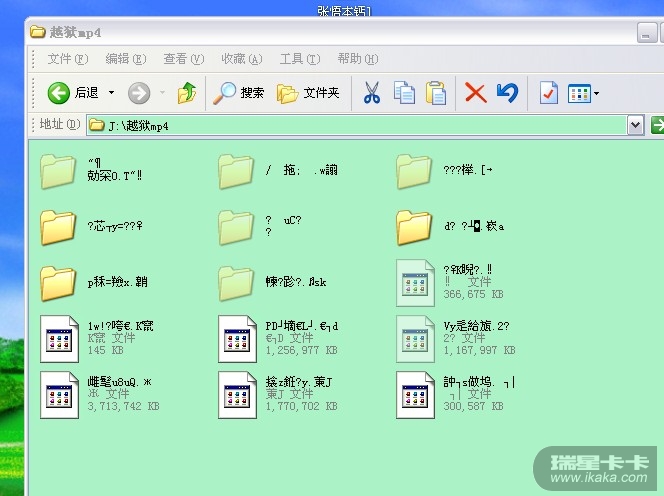Click the file name starting with 1w!?
The image size is (664, 496).
(120, 326)
